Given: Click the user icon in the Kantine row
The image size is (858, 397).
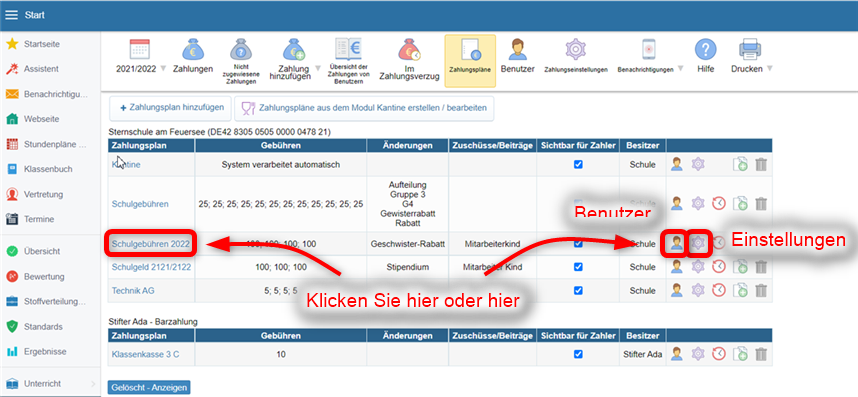Looking at the screenshot, I should (677, 164).
